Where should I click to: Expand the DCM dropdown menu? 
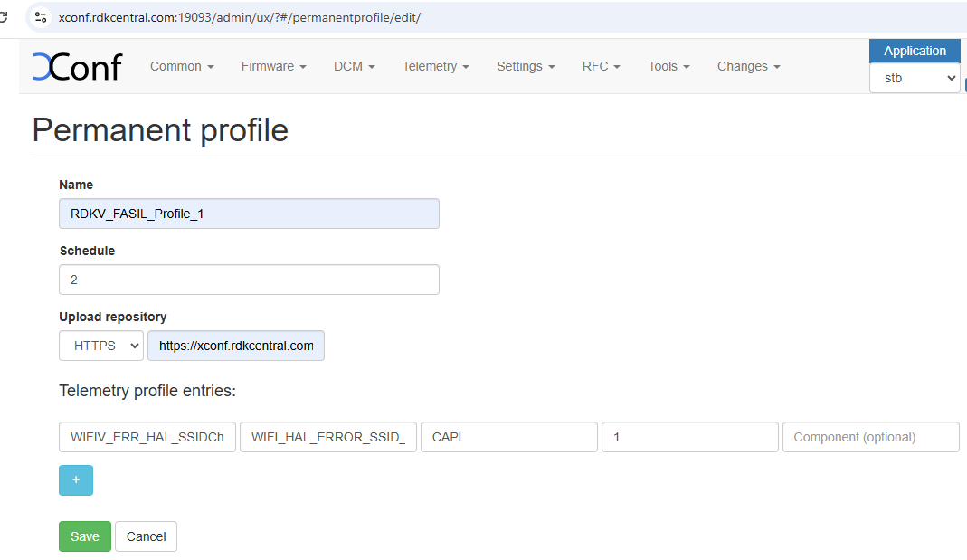click(x=354, y=66)
